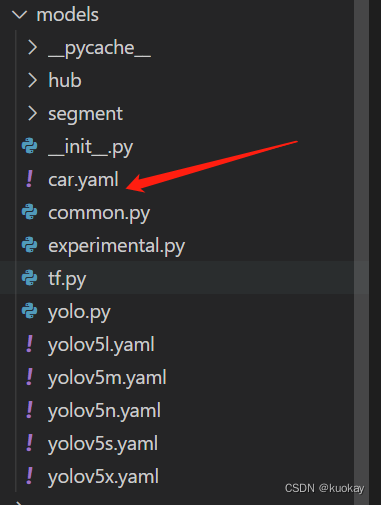Expand the hub folder
Screen dimensions: 381x505
tap(32, 81)
